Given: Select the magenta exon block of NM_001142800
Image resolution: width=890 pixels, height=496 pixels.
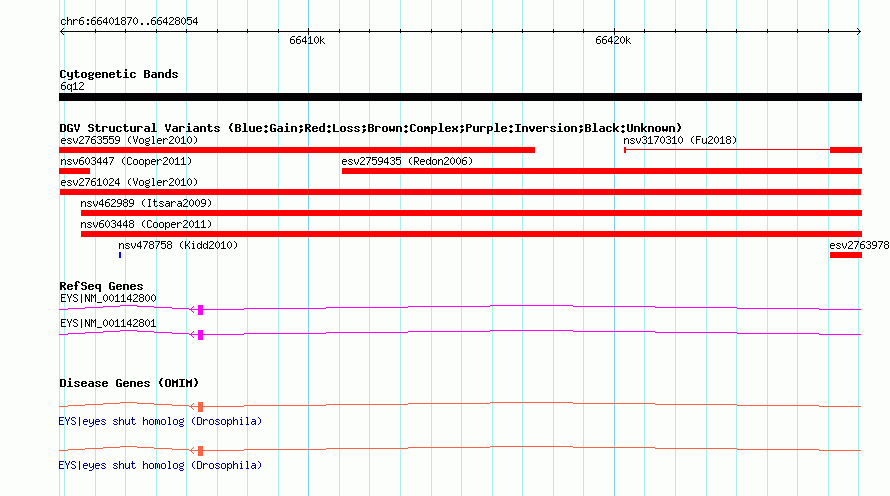Looking at the screenshot, I should (x=200, y=310).
